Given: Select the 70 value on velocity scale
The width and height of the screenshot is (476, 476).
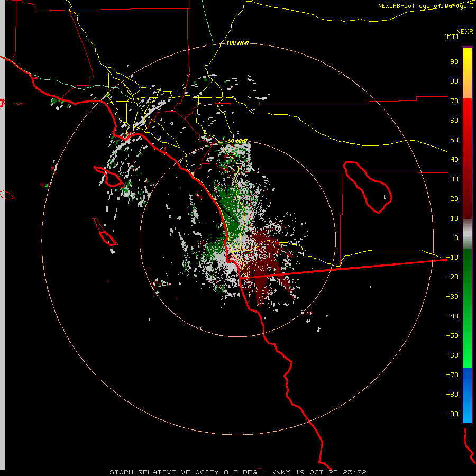Looking at the screenshot, I should point(454,101).
